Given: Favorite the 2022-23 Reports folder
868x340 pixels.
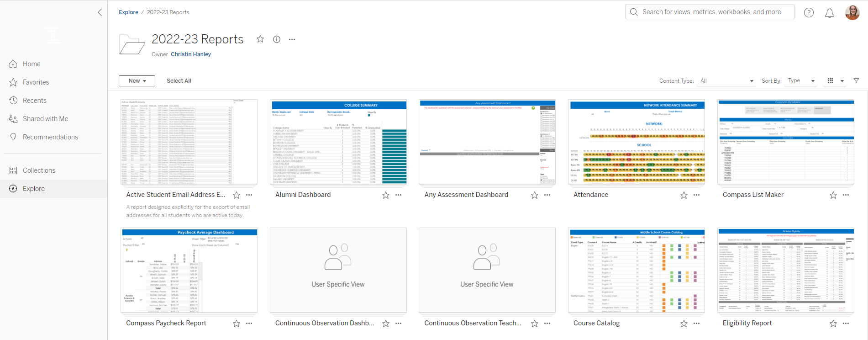Looking at the screenshot, I should pos(260,39).
